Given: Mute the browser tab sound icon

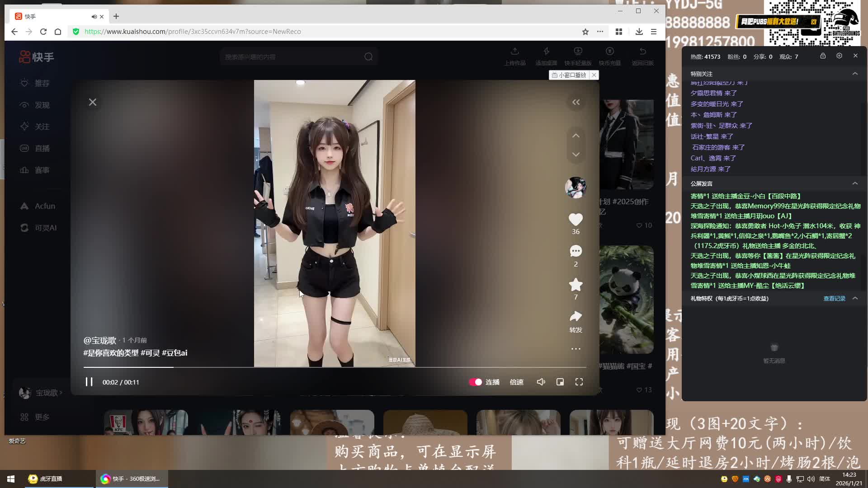Looking at the screenshot, I should click(94, 17).
